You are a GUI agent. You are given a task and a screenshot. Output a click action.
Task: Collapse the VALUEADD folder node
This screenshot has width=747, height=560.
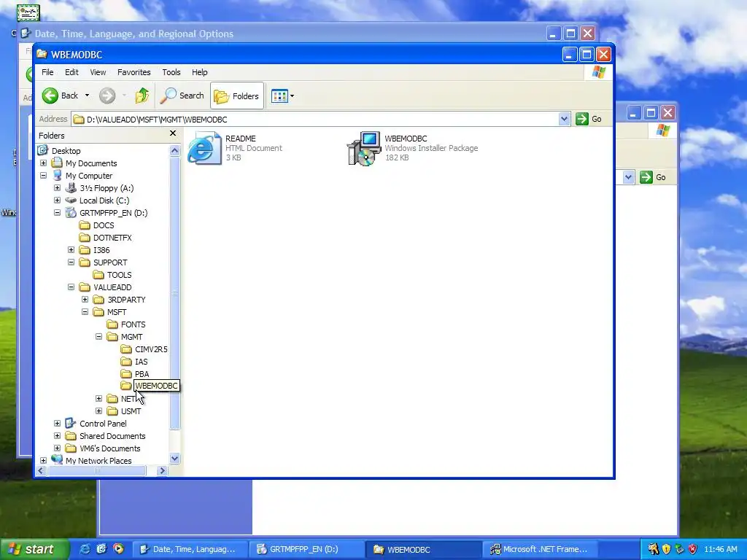pos(71,287)
